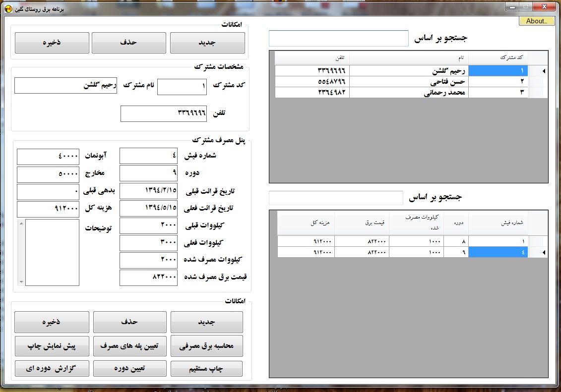
Task: Click ذخیره button in bottom امکانات group
Action: click(x=52, y=322)
